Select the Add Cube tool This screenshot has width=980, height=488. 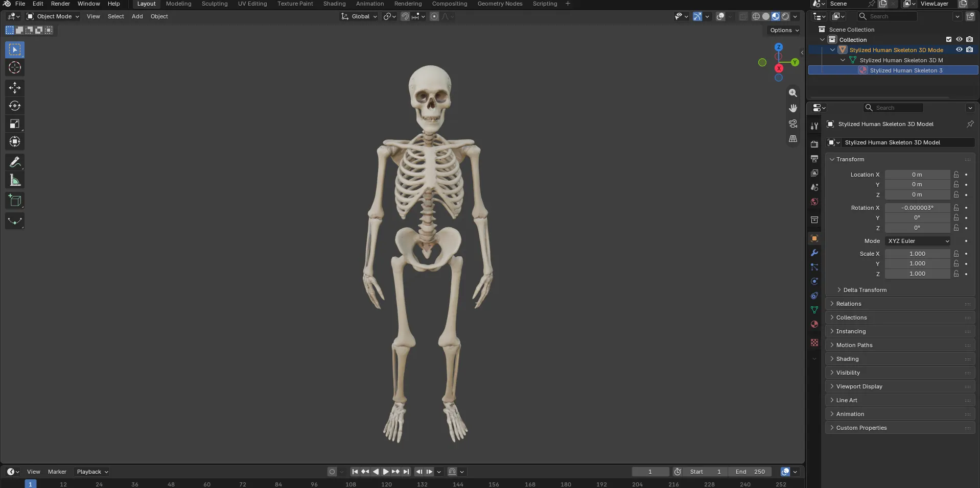(15, 201)
